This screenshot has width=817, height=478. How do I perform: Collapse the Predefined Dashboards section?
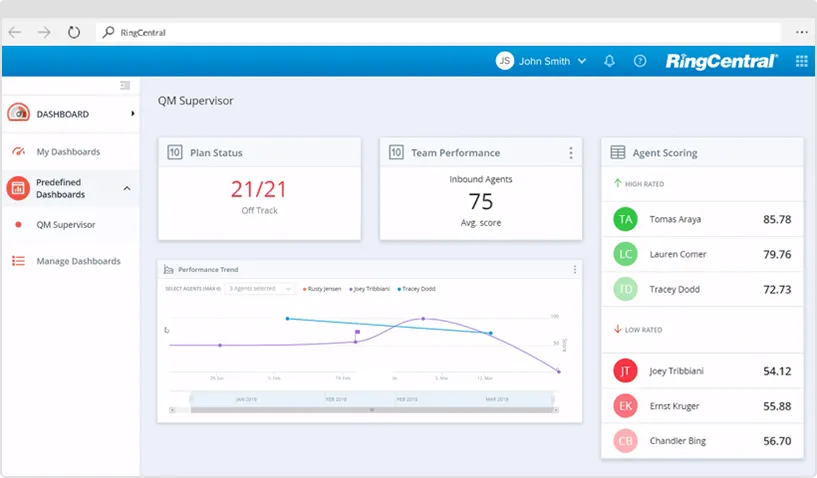tap(127, 188)
